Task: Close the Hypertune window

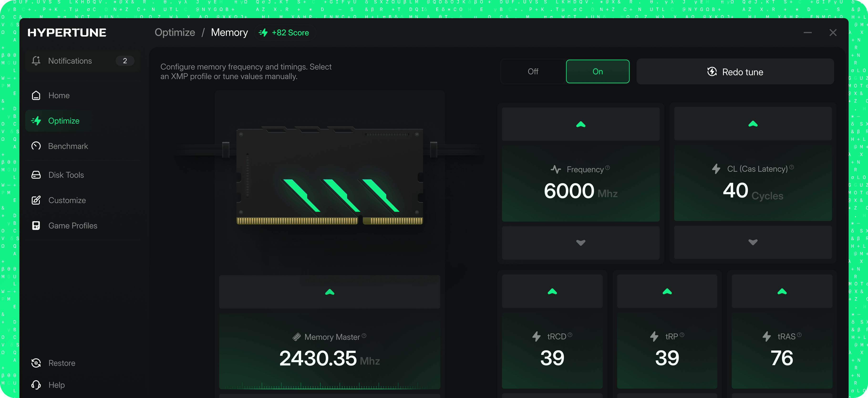Action: click(x=833, y=33)
